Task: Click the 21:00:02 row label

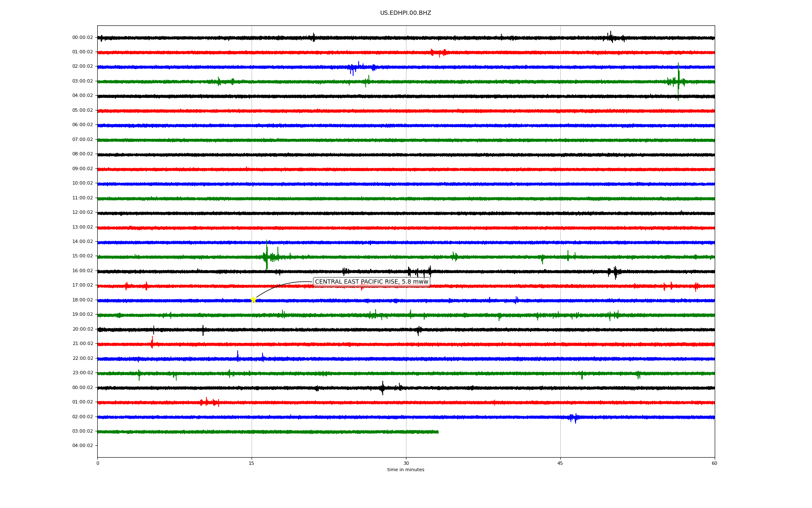Action: point(82,344)
